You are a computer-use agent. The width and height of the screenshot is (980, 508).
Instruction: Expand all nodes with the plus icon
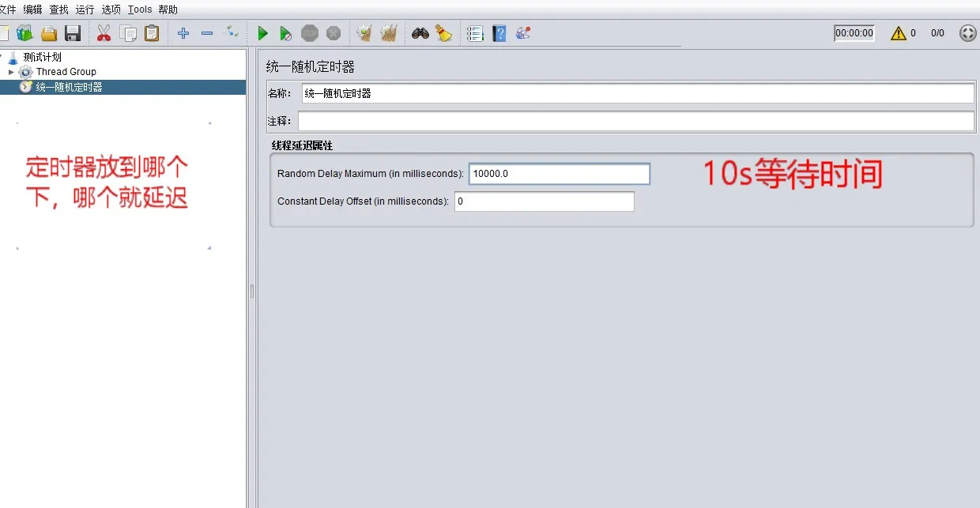183,33
